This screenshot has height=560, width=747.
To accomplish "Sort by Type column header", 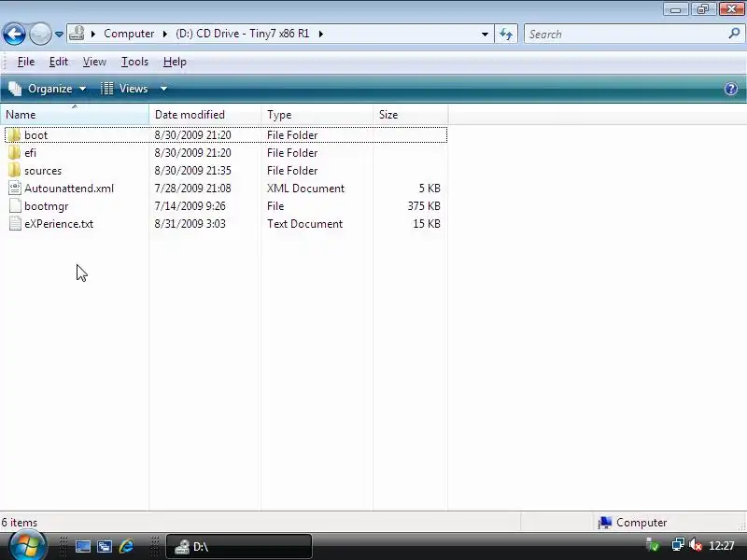I will pos(317,115).
